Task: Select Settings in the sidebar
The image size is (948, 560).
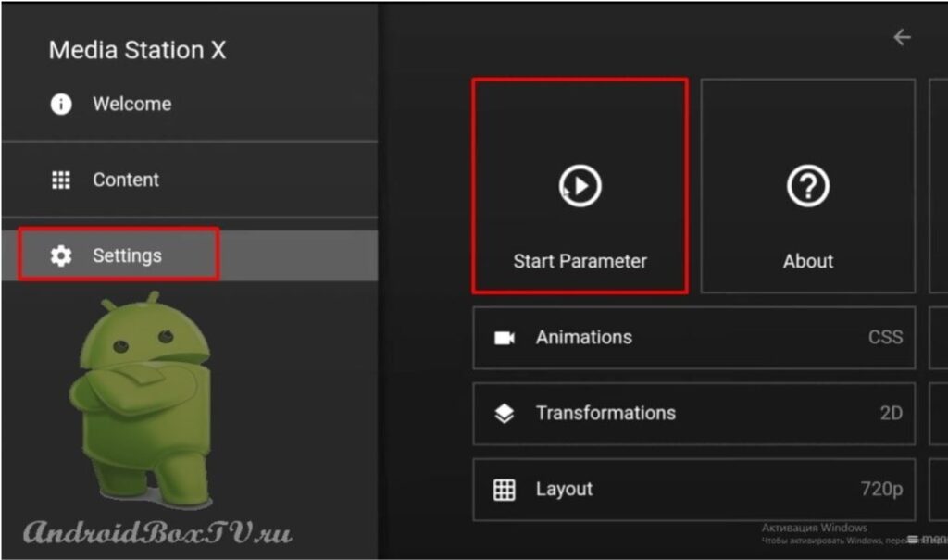Action: tap(190, 255)
